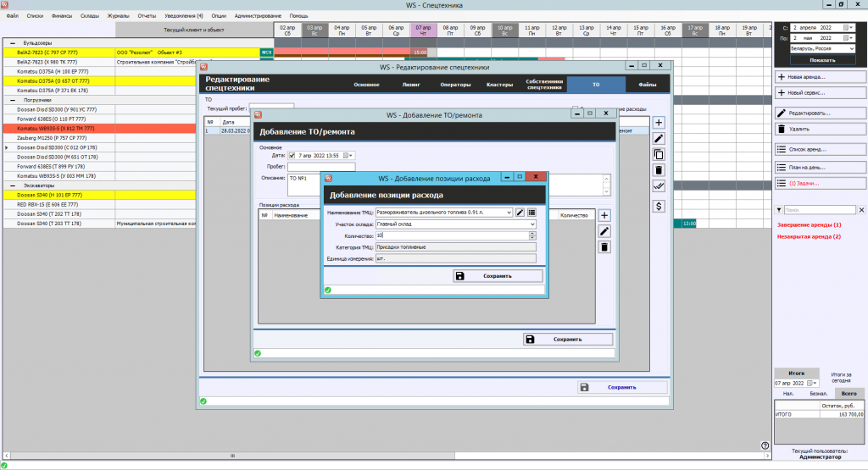Copy the ТО record with the duplicate icon
868x470 pixels.
tap(659, 154)
